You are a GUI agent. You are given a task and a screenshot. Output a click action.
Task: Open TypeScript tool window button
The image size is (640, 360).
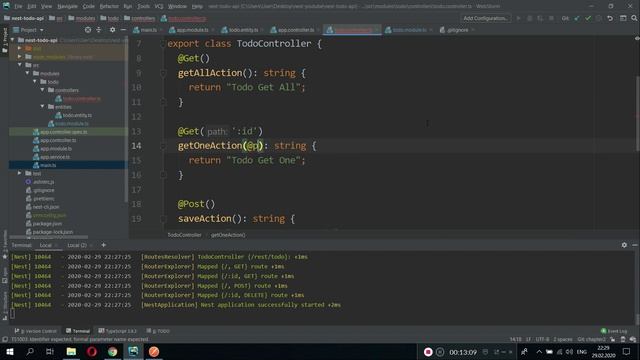[118, 331]
